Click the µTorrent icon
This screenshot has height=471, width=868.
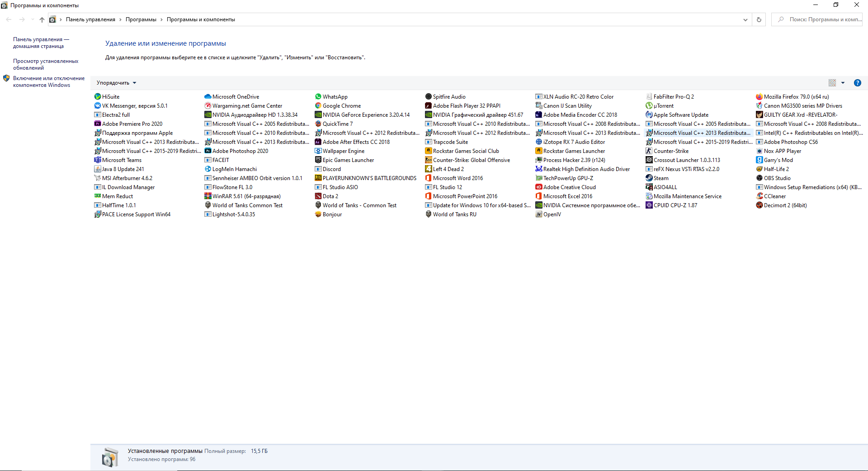tap(649, 105)
